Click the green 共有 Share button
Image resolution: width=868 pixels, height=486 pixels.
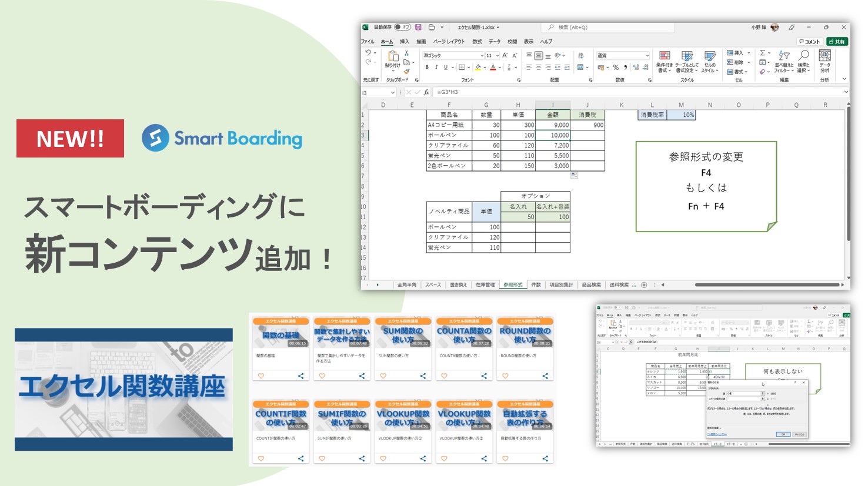coord(837,42)
